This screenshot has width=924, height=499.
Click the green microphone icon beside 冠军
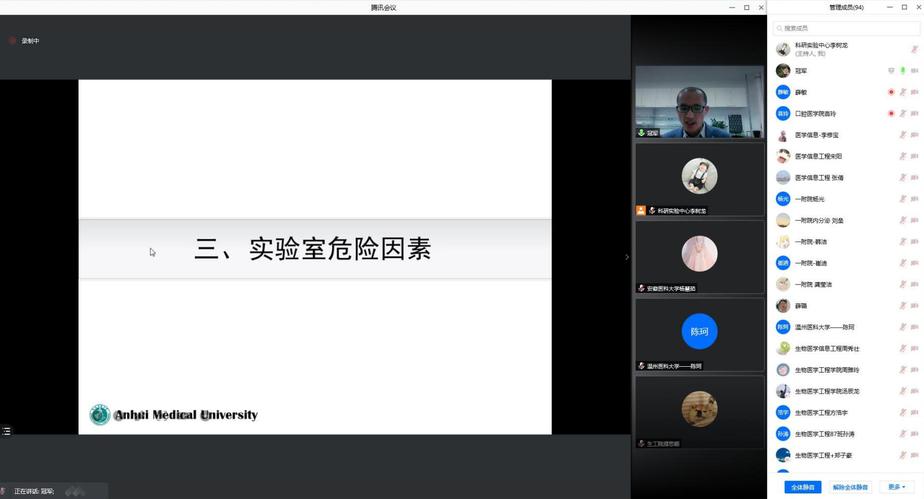(x=903, y=71)
